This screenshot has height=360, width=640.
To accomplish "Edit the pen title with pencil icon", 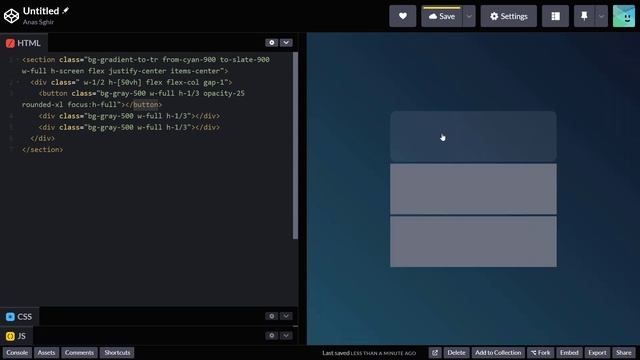I will (65, 11).
